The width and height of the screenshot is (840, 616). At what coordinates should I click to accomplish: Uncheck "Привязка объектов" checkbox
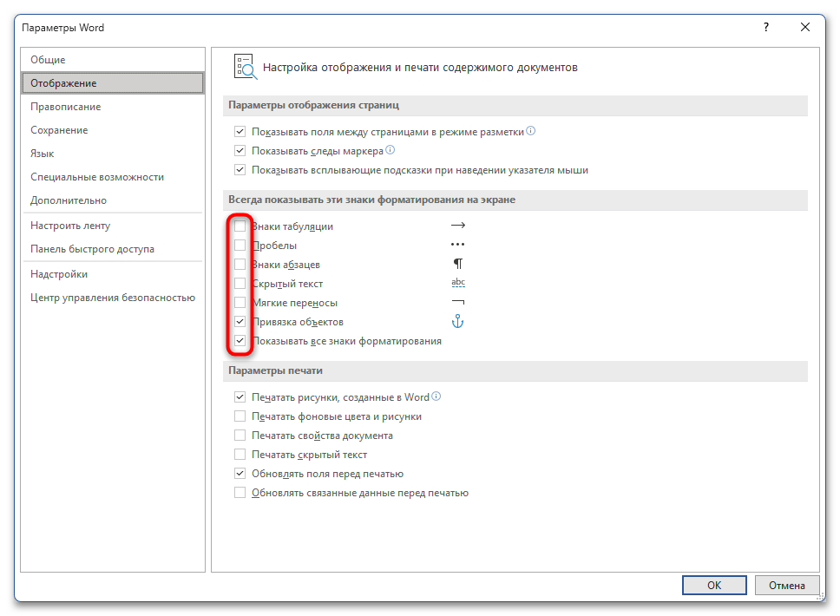[x=240, y=322]
